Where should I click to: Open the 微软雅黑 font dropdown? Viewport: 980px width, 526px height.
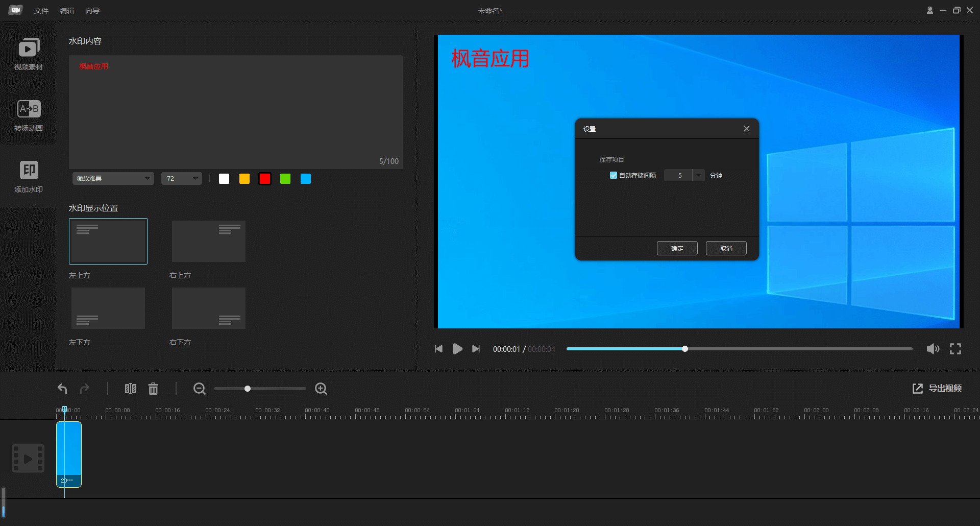click(113, 178)
